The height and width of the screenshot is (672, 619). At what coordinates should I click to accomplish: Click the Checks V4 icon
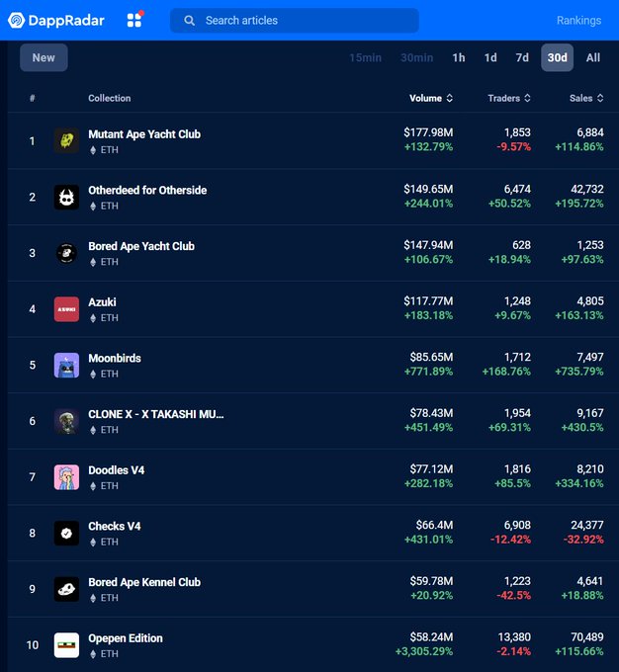(x=66, y=533)
